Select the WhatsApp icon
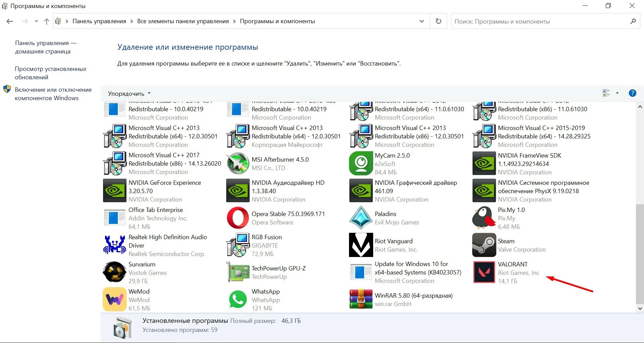The image size is (644, 343). coord(238,299)
